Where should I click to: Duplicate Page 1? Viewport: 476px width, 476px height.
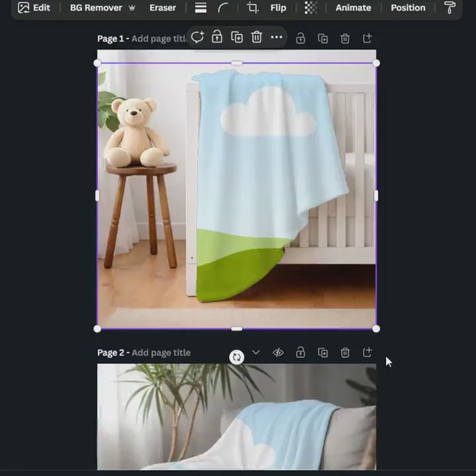point(322,38)
